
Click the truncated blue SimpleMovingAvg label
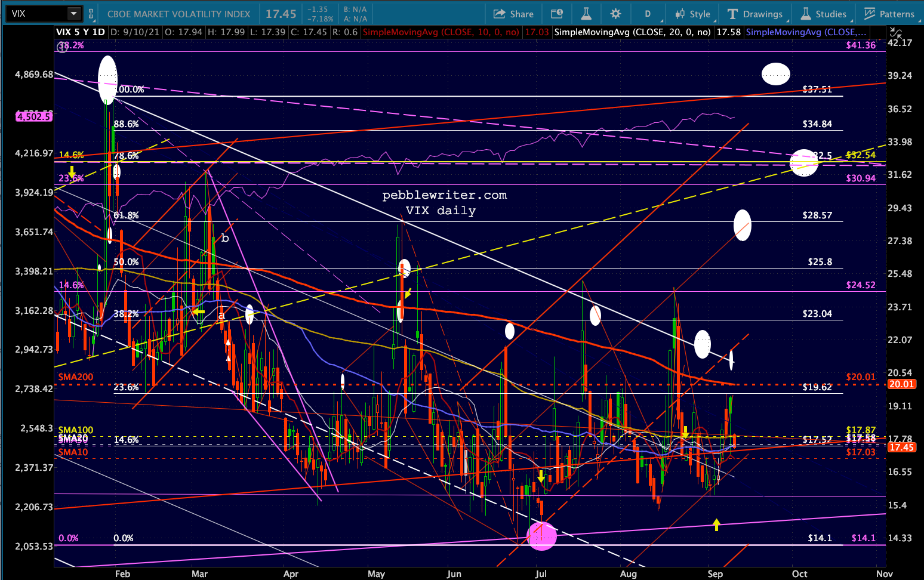[x=805, y=32]
